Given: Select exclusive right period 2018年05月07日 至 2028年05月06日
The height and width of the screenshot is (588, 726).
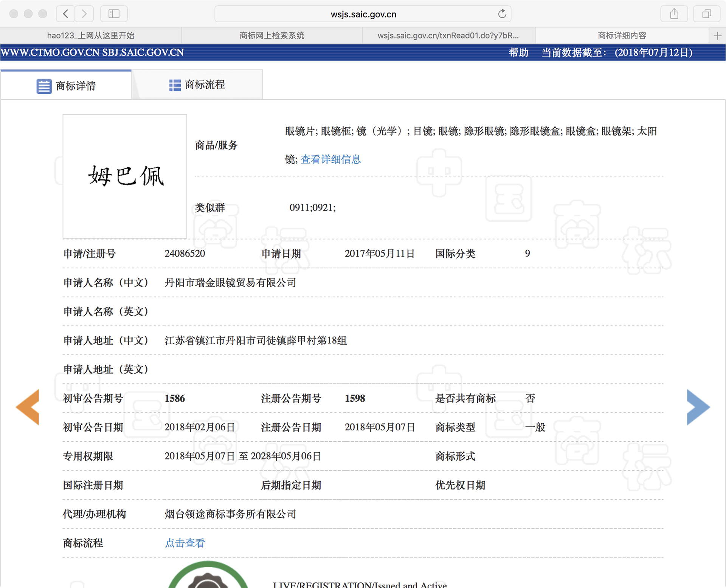Looking at the screenshot, I should tap(243, 456).
